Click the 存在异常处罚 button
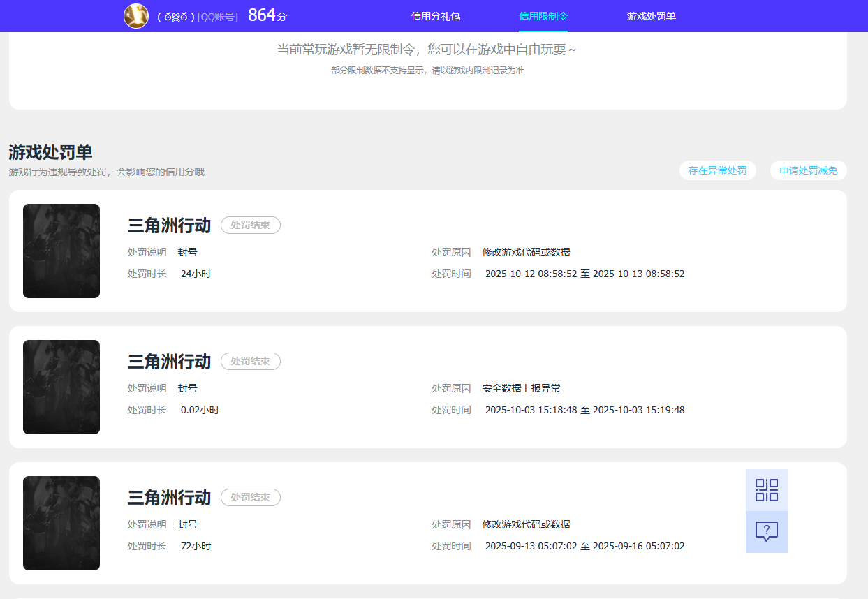 click(x=717, y=170)
